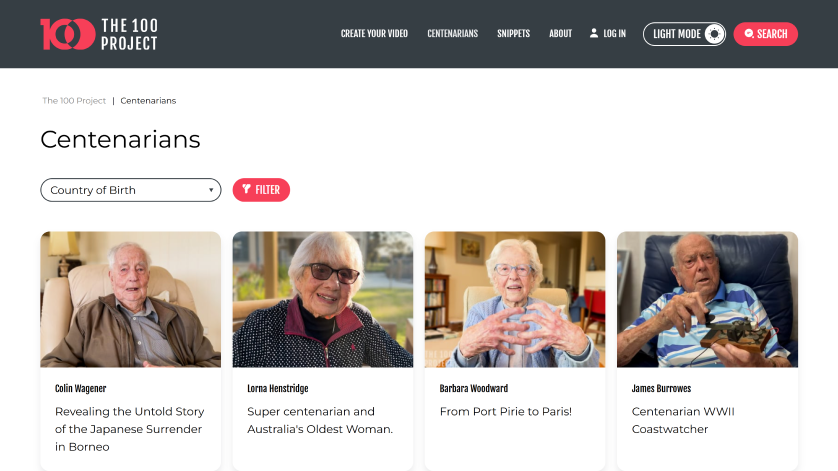Open Barbara Woodward's photo thumbnail
The width and height of the screenshot is (838, 471).
[x=515, y=299]
